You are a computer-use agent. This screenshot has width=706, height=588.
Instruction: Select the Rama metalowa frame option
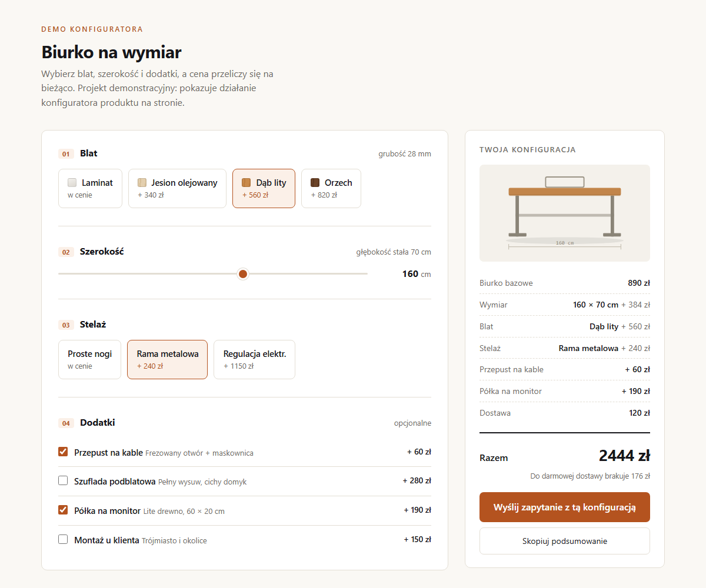tap(168, 359)
